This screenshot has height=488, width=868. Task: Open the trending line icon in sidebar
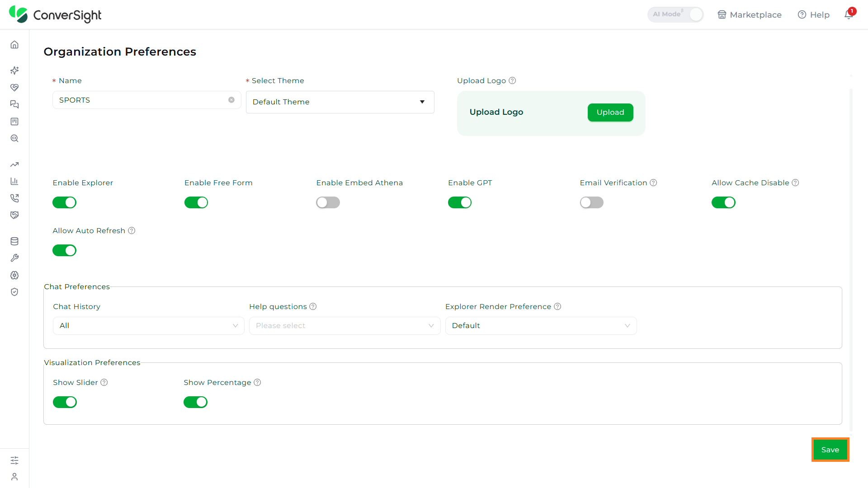[14, 164]
